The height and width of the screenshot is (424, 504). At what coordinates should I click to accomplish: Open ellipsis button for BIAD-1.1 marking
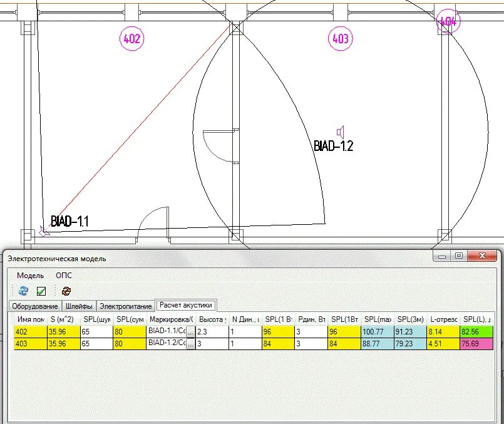190,332
